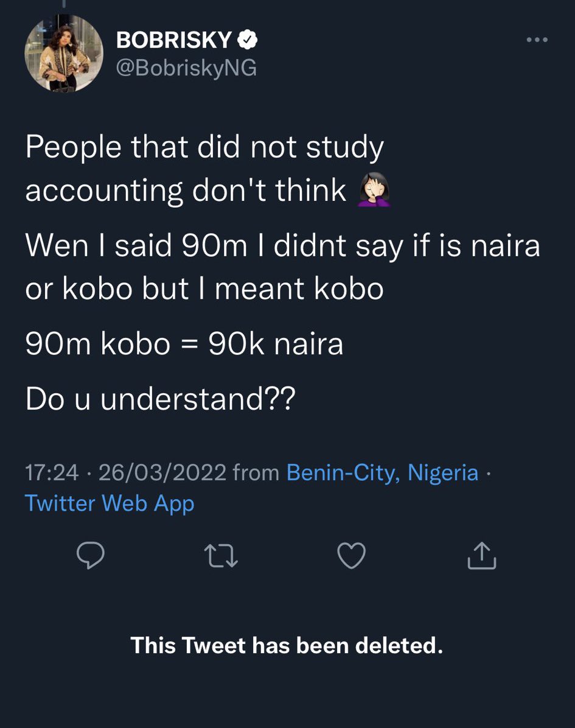575x728 pixels.
Task: Click the facepalm emoji in tweet
Action: click(374, 189)
